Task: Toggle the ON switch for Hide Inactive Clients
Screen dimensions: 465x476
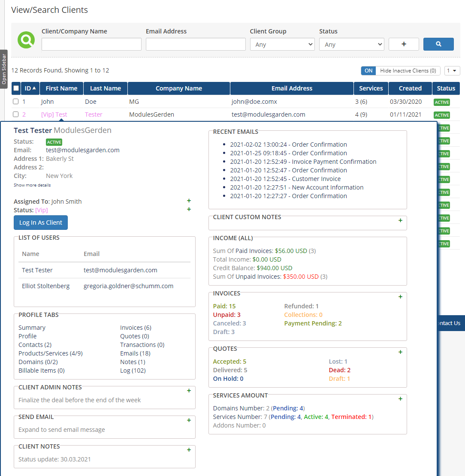Action: (368, 70)
